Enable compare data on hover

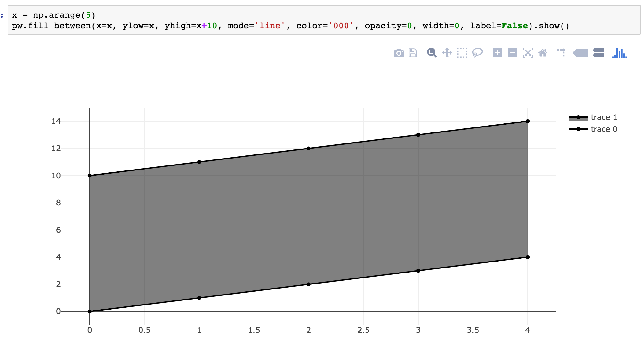point(598,53)
